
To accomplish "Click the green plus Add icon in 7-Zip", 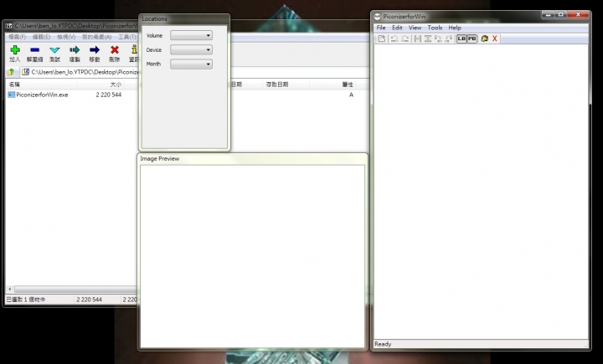I will tap(15, 50).
